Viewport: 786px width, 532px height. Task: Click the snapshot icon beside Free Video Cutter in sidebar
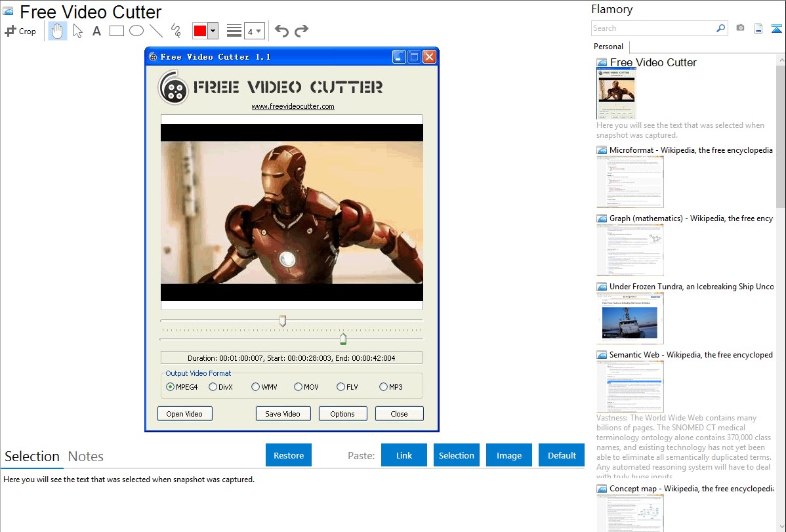(x=602, y=63)
